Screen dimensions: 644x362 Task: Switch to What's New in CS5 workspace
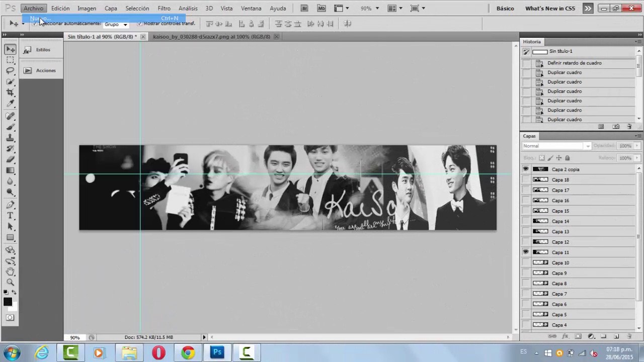tap(550, 8)
